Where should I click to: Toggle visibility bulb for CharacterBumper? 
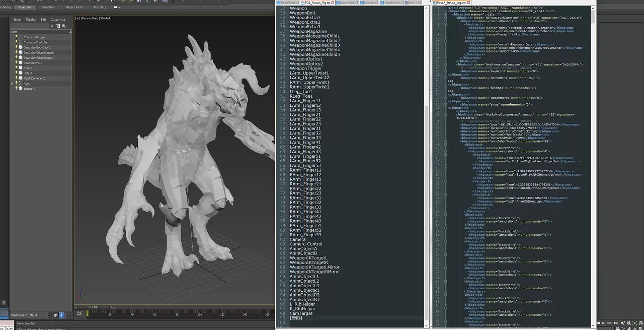[16, 37]
